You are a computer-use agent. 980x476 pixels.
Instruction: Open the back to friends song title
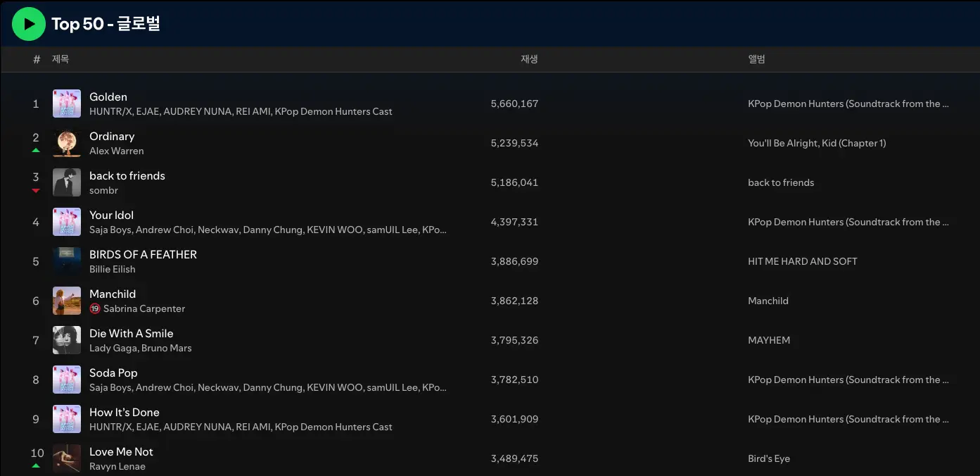pos(127,175)
